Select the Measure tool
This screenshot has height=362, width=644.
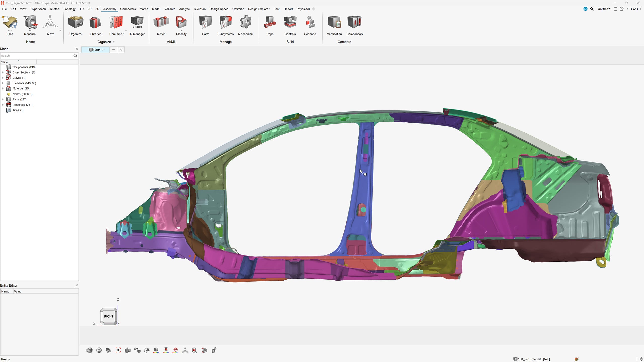click(x=30, y=25)
